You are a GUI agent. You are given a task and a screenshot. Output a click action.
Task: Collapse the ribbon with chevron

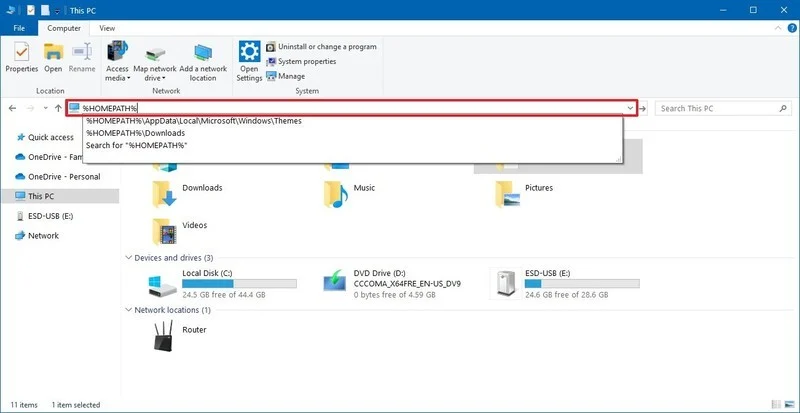778,28
